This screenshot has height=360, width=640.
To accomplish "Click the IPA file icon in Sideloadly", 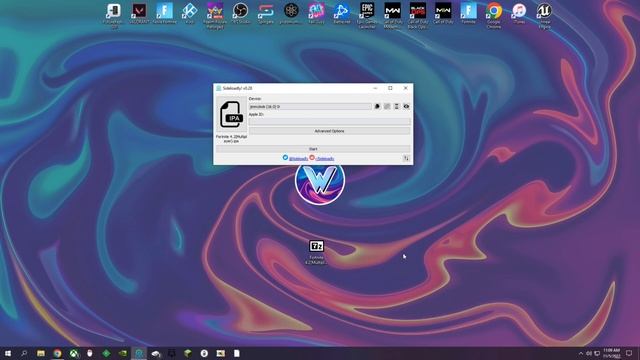I will coord(232,115).
